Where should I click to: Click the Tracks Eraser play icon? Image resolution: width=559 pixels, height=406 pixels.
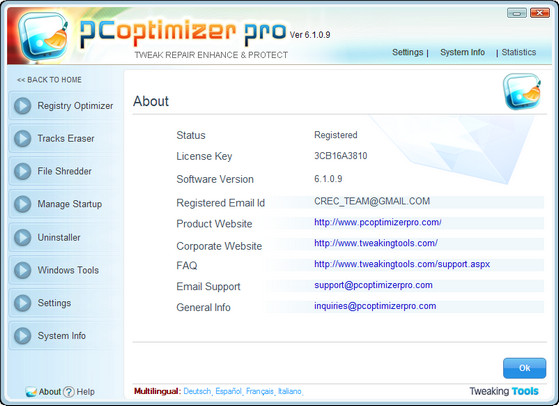click(x=22, y=139)
